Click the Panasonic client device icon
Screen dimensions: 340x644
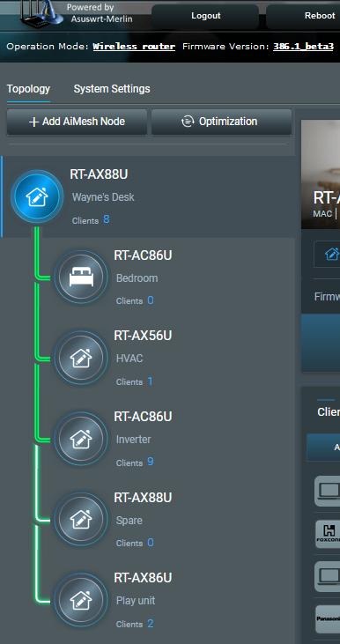click(328, 619)
